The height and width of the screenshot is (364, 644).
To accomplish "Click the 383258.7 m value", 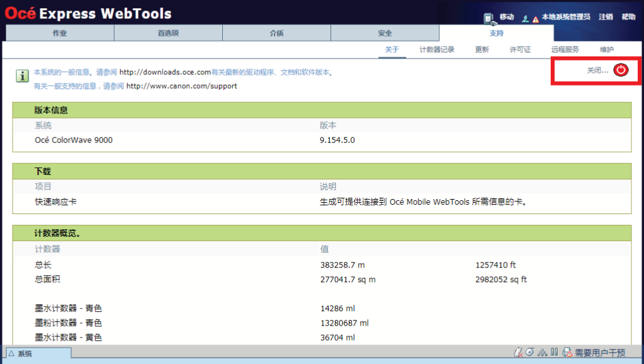I will click(x=342, y=265).
